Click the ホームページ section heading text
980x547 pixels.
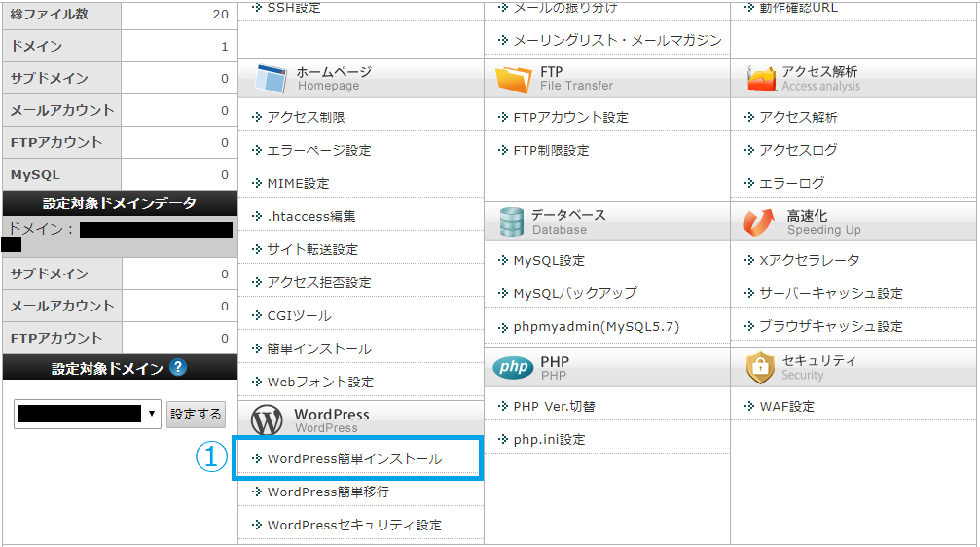point(334,71)
